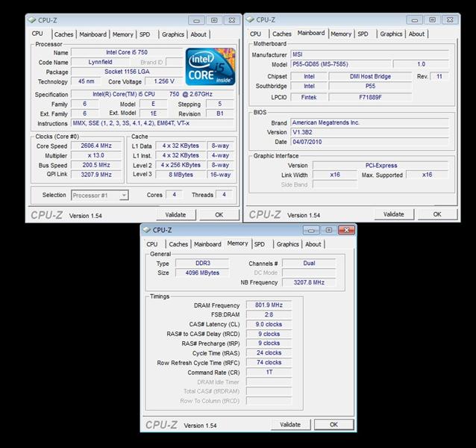
Task: Open SPD tab in the Memory timings window
Action: 259,244
